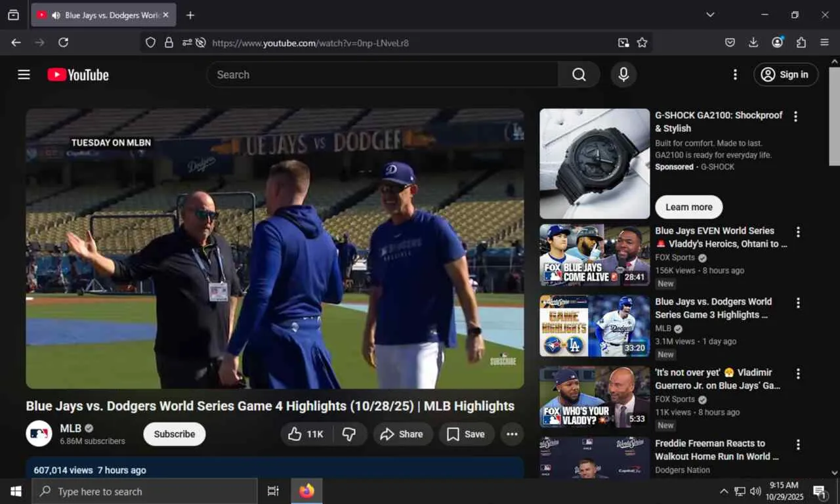
Task: Reload the current YouTube page
Action: (x=64, y=43)
